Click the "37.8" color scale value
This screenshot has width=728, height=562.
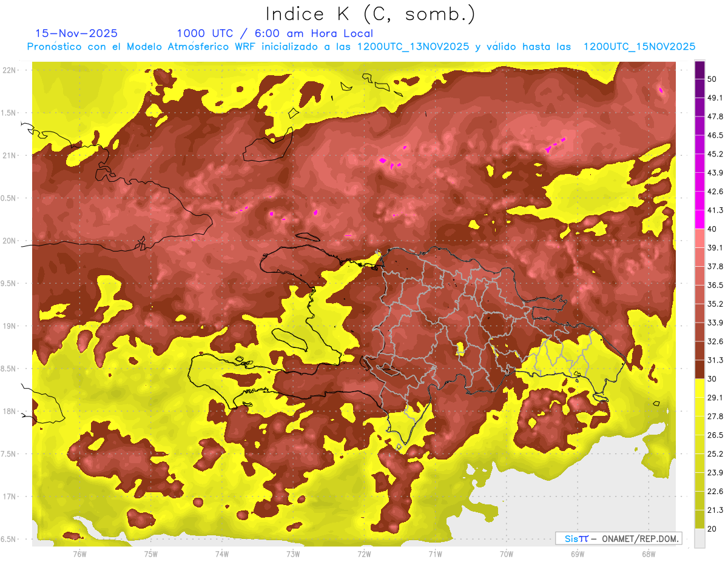pyautogui.click(x=715, y=267)
